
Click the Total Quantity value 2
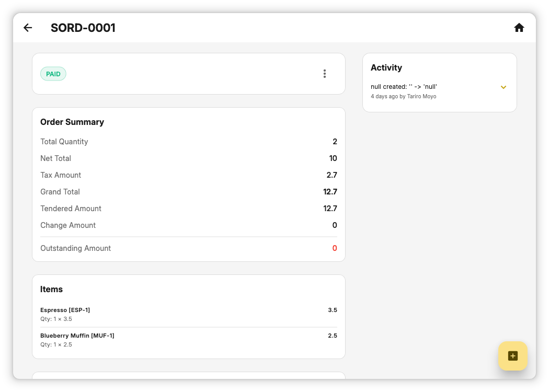pyautogui.click(x=335, y=142)
